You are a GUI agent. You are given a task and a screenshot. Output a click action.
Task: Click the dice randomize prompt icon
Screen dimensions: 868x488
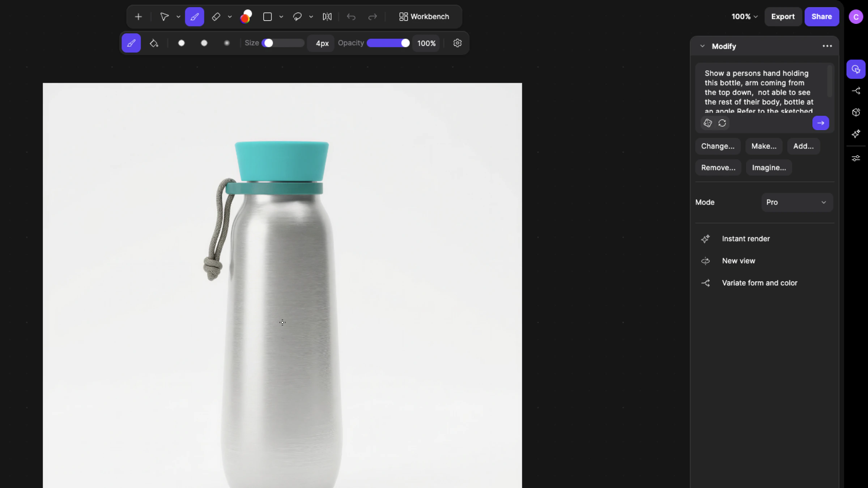[708, 123]
